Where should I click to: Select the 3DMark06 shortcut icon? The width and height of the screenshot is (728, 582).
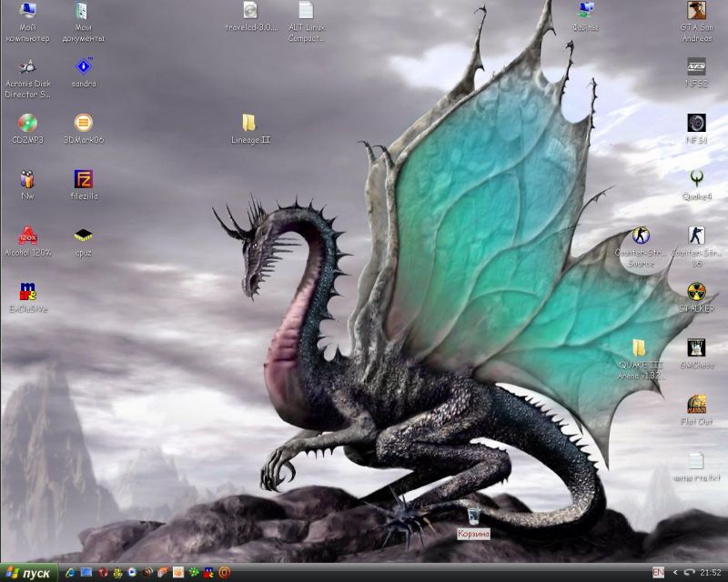point(84,129)
